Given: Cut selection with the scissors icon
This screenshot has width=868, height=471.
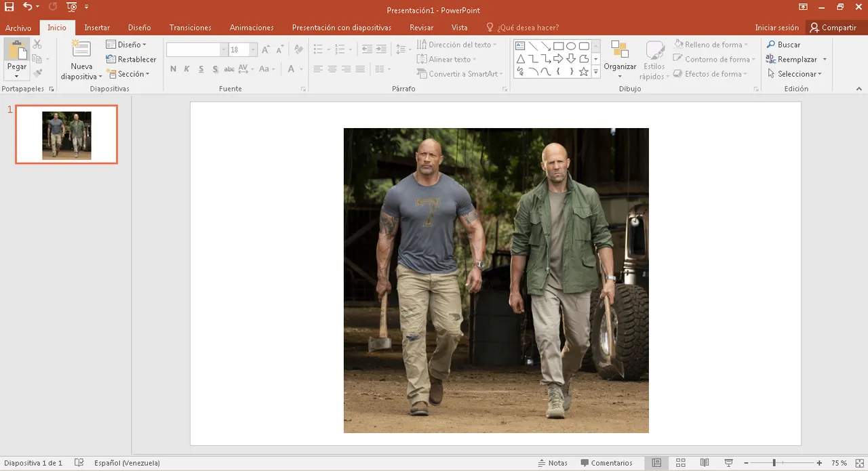Looking at the screenshot, I should point(37,45).
